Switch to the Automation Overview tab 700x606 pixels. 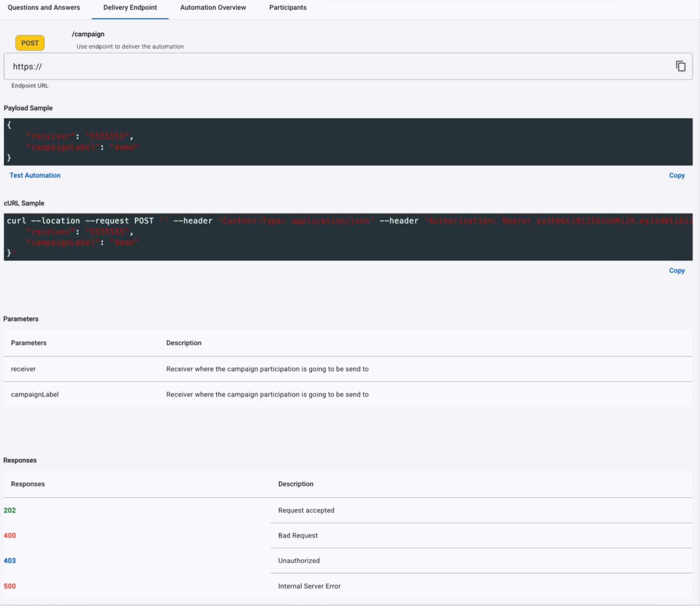pos(213,8)
